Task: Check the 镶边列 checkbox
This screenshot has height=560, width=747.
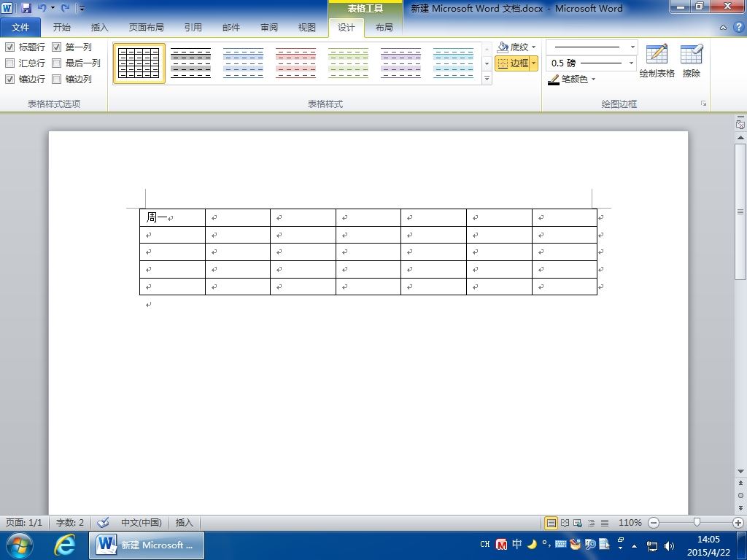Action: click(57, 79)
